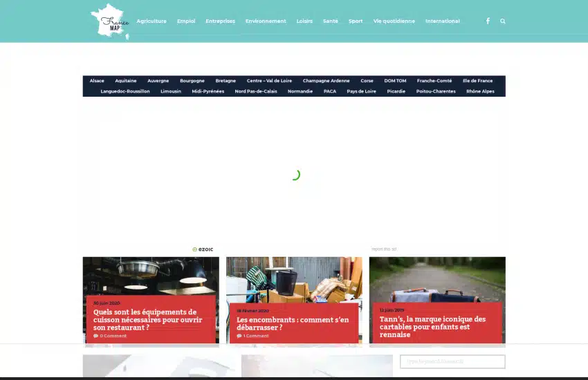Open the search magnifier icon
This screenshot has width=588, height=380.
pyautogui.click(x=502, y=21)
